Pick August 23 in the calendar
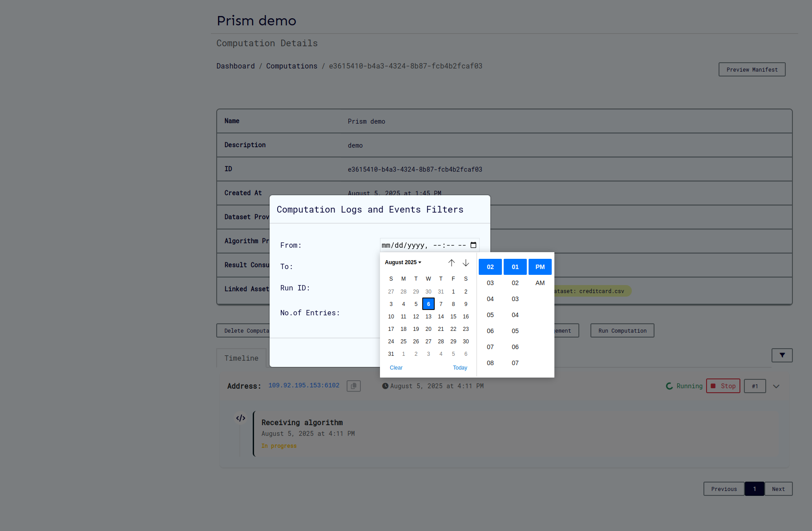The height and width of the screenshot is (531, 812). (466, 329)
